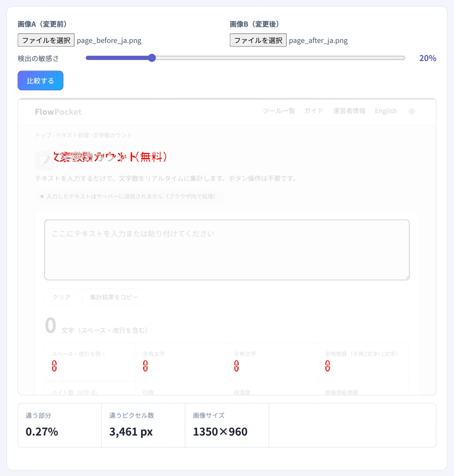Screen dimensions: 454x476
Task: Click red 0 under 半角文字
Action: click(x=237, y=366)
